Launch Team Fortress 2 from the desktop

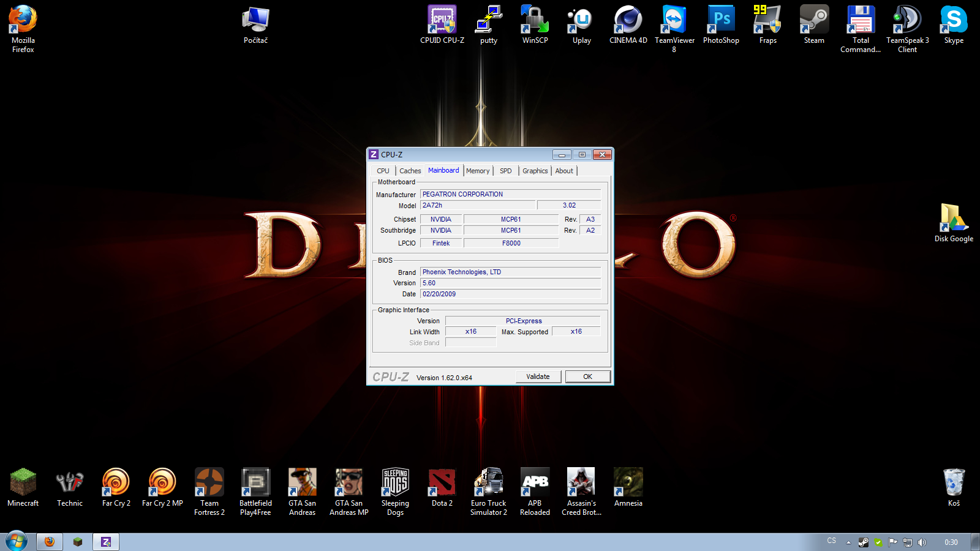(209, 484)
